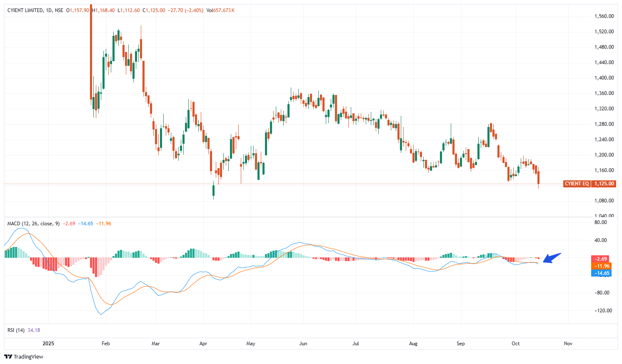Click the Feb label on time axis

106,344
